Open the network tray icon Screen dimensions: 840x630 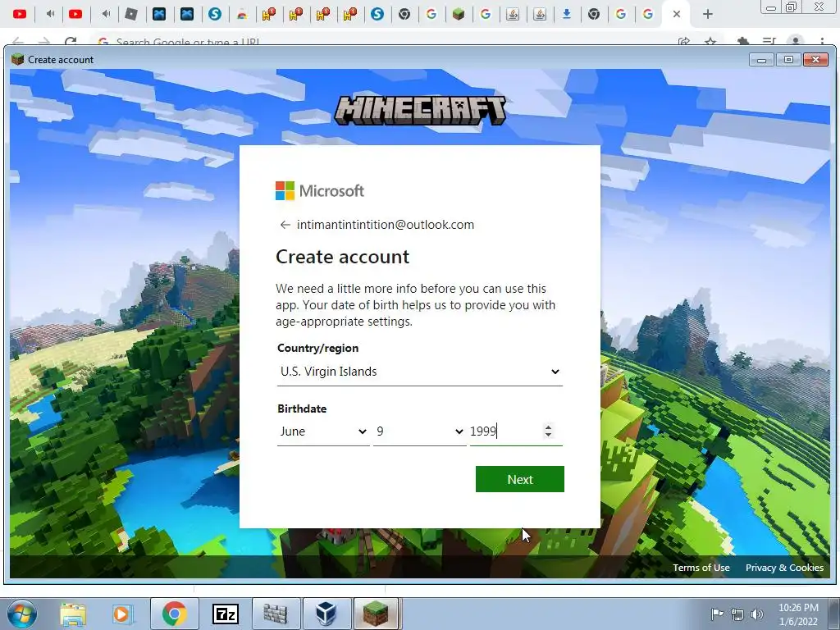[737, 614]
